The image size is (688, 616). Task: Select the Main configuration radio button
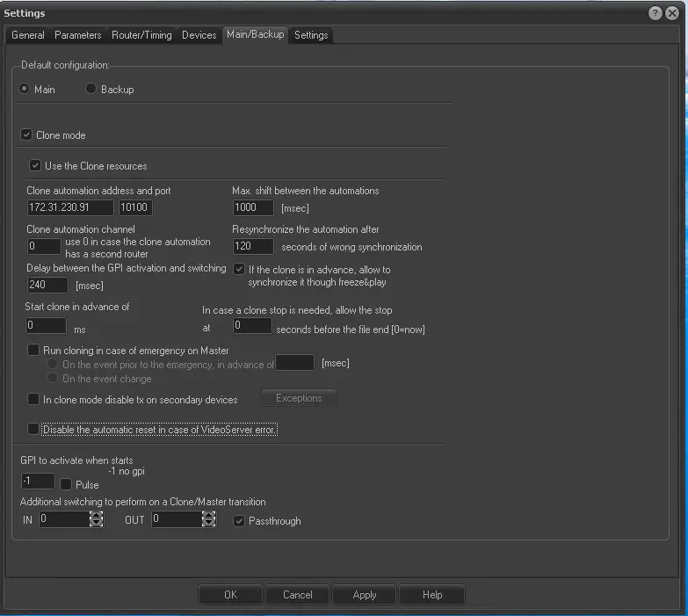pos(25,90)
